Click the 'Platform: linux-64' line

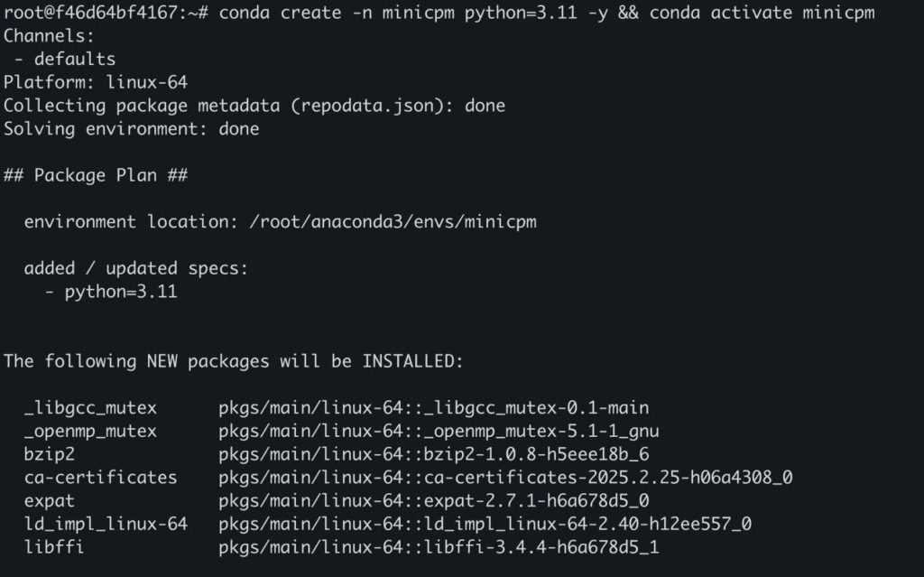pos(96,82)
